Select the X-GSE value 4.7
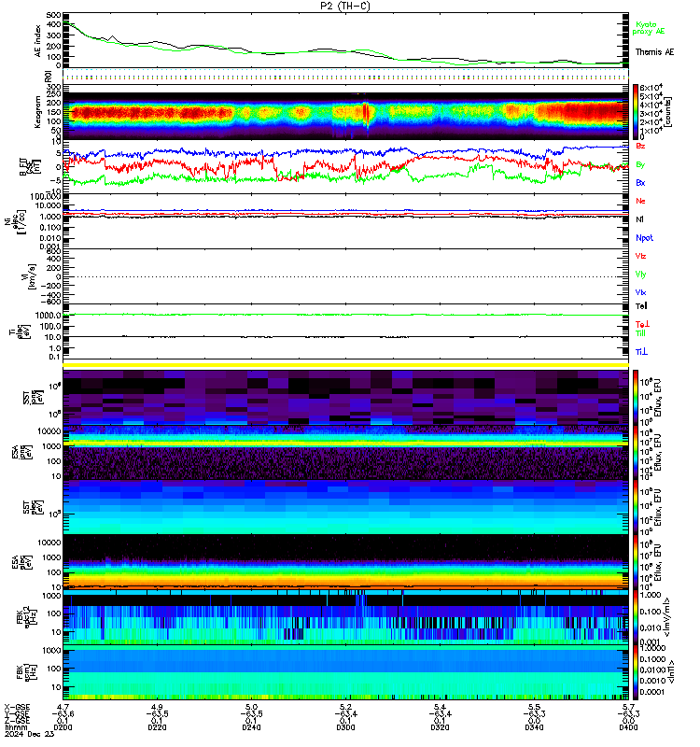This screenshot has width=700, height=747. (x=63, y=707)
